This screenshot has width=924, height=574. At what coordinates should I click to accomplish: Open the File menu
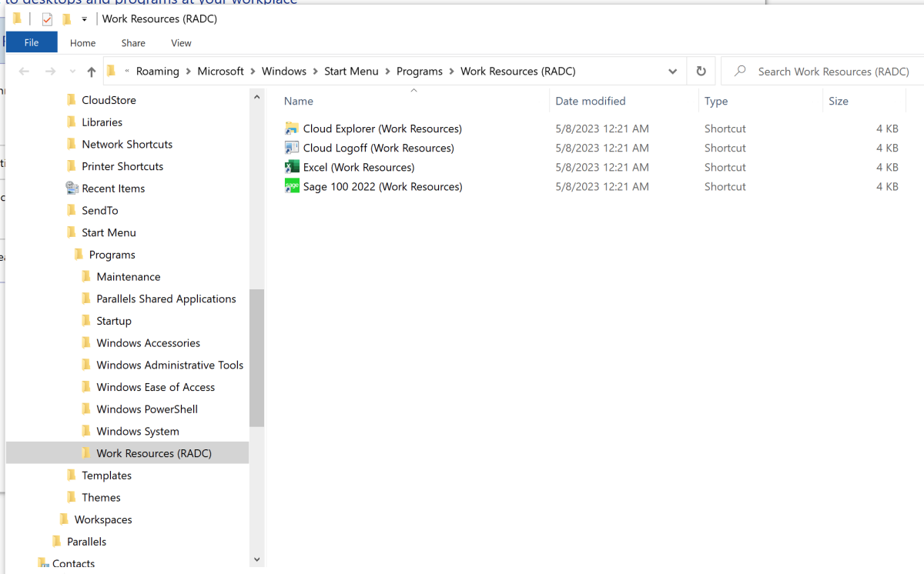click(31, 42)
